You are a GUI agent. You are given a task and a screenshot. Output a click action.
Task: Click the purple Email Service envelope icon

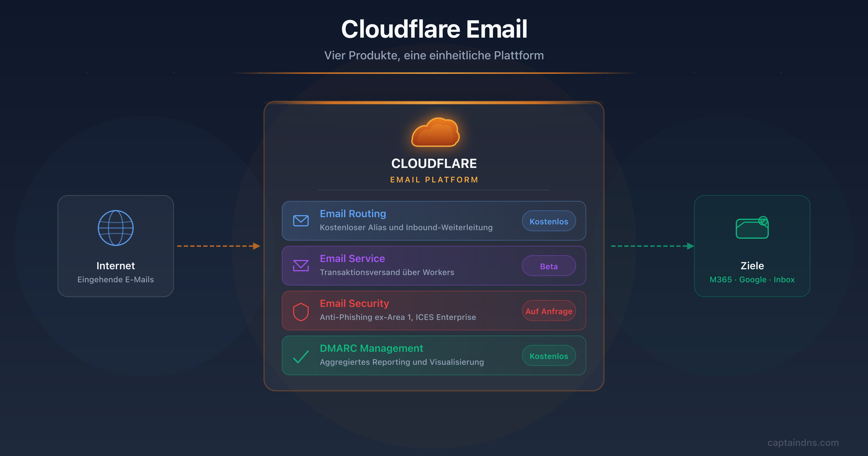click(x=301, y=265)
